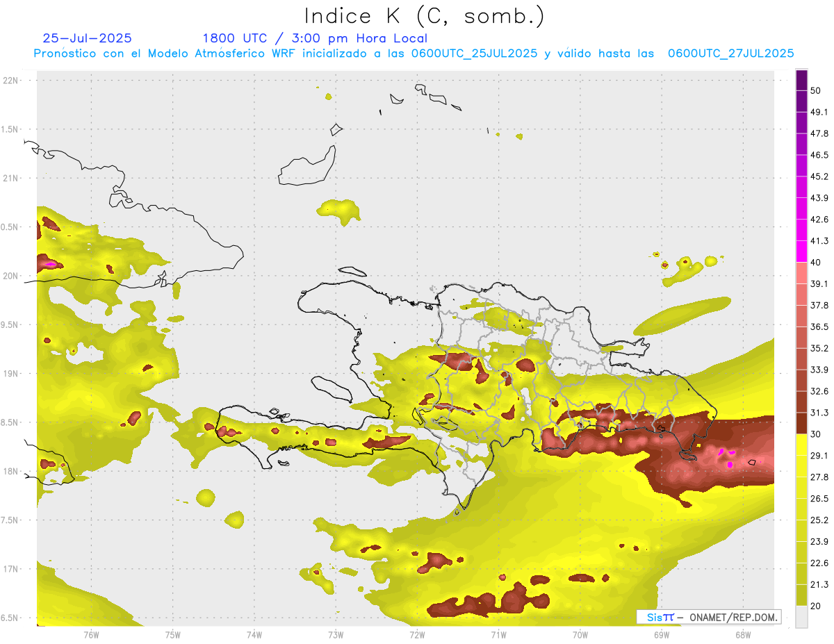Click the '74W' longitude label
Screen dimensions: 834x644
tap(254, 634)
